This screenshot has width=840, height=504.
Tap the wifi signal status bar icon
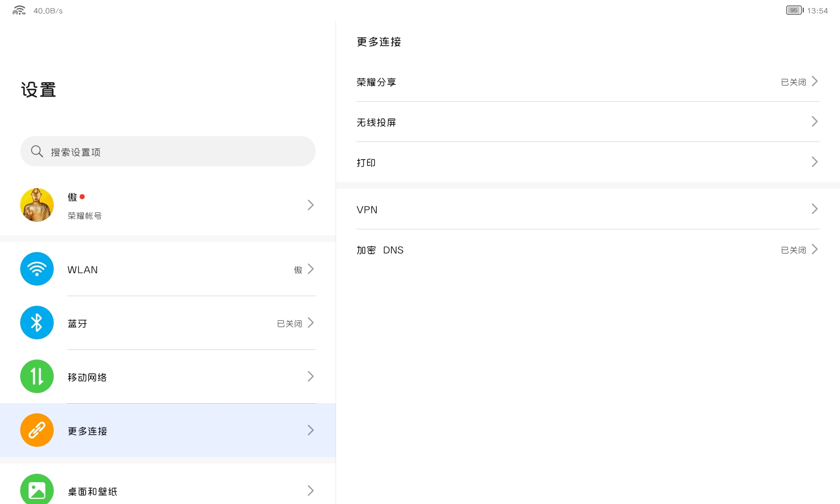(x=19, y=10)
